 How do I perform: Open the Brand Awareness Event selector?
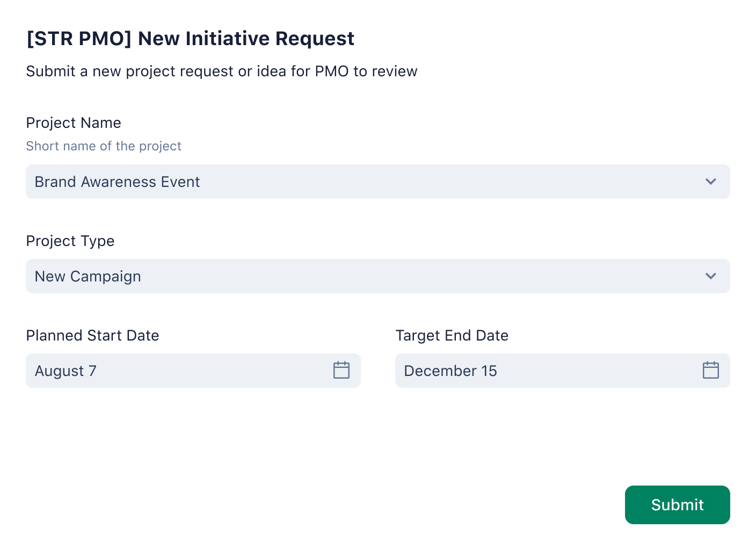[377, 182]
